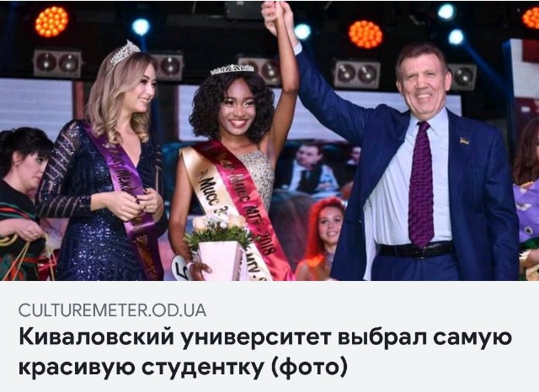Click the word (фото) in the headline
This screenshot has width=539, height=392.
(x=309, y=368)
